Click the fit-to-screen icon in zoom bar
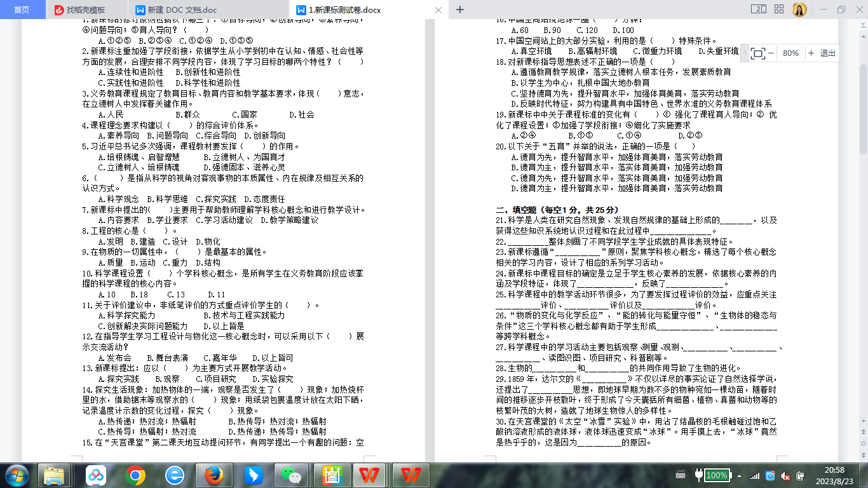The image size is (868, 488). [757, 53]
